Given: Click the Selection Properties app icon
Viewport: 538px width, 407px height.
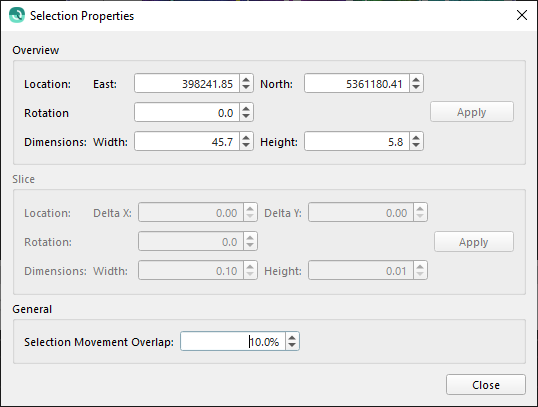Looking at the screenshot, I should tap(17, 15).
